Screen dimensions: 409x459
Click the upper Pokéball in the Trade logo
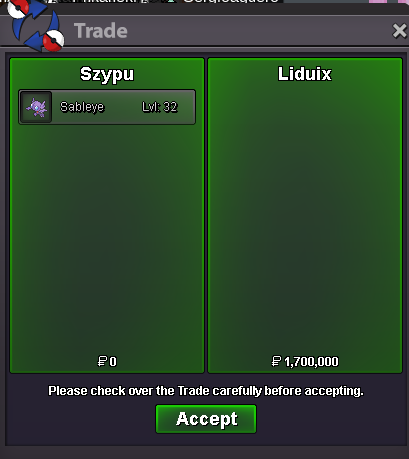[19, 8]
